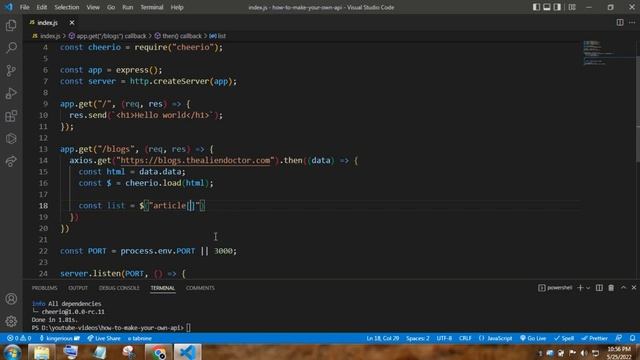Open Customize Layout in title bar
Image resolution: width=640 pixels, height=360 pixels.
click(x=572, y=7)
